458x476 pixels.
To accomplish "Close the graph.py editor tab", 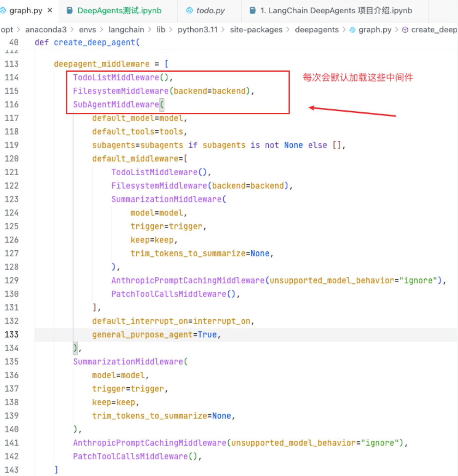I will click(x=50, y=10).
